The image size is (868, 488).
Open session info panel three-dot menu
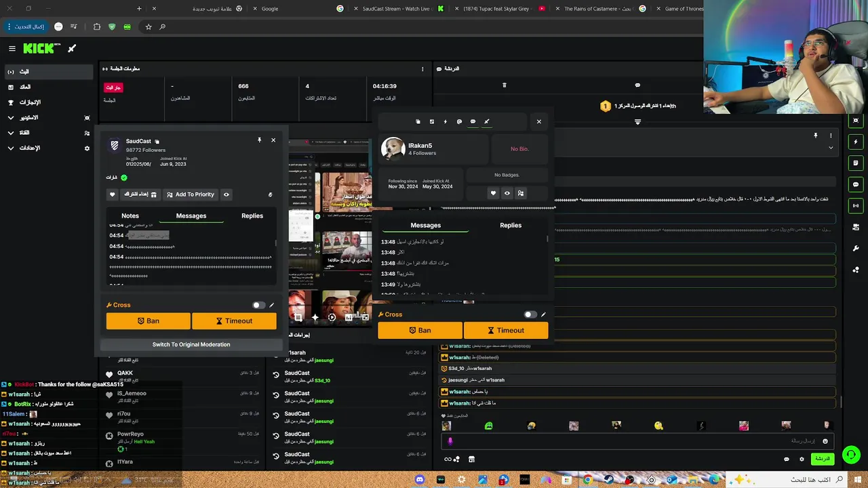pyautogui.click(x=422, y=69)
